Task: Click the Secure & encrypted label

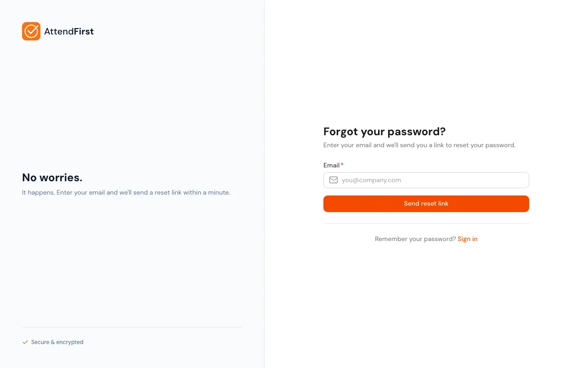Action: (57, 342)
